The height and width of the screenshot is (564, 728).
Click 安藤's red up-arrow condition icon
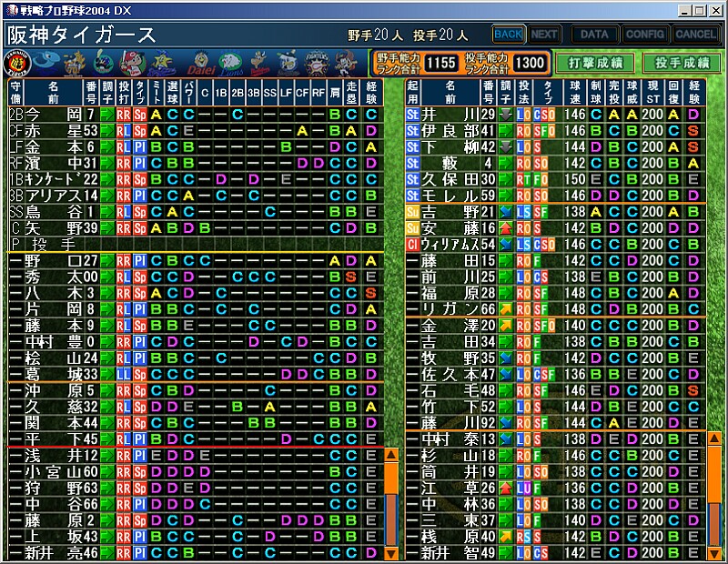click(x=506, y=228)
